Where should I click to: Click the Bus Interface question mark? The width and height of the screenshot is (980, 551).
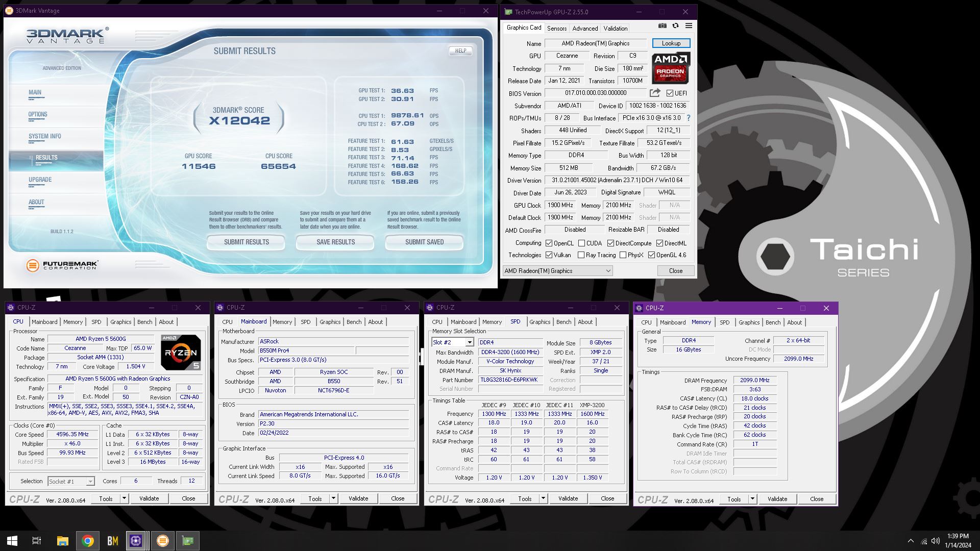click(688, 118)
